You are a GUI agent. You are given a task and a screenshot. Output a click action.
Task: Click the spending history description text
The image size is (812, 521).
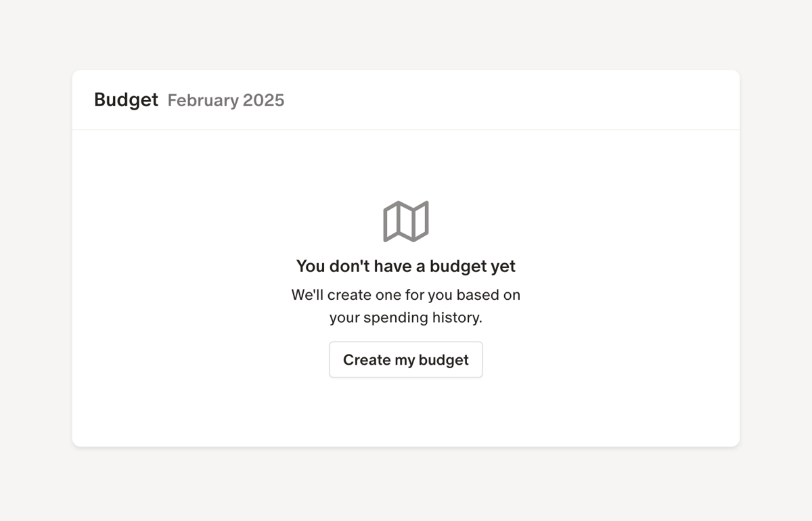(405, 306)
